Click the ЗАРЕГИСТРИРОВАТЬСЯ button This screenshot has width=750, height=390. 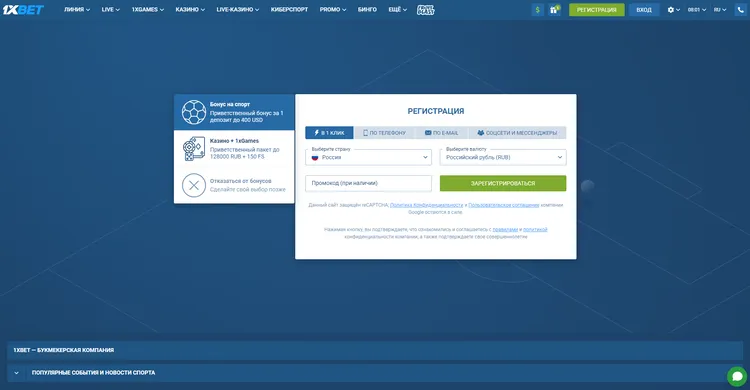point(503,183)
